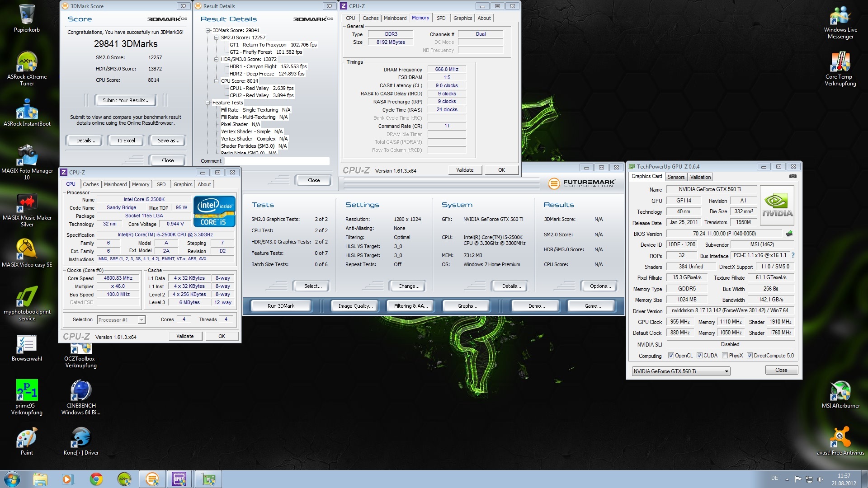Open Windows Media Player taskbar icon
The height and width of the screenshot is (488, 868).
[68, 479]
